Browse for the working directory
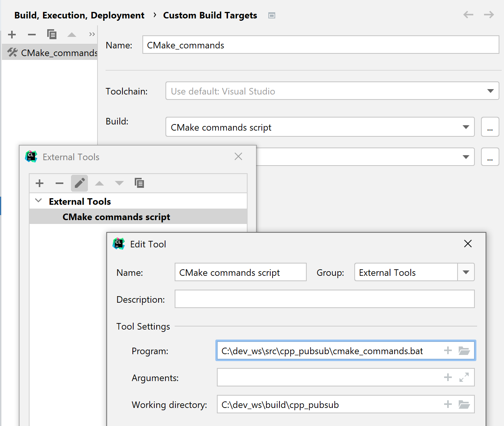This screenshot has height=426, width=504. [464, 404]
